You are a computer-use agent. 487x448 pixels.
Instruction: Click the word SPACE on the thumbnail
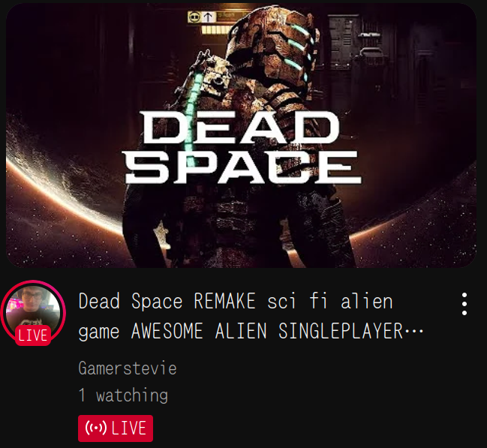tap(243, 167)
